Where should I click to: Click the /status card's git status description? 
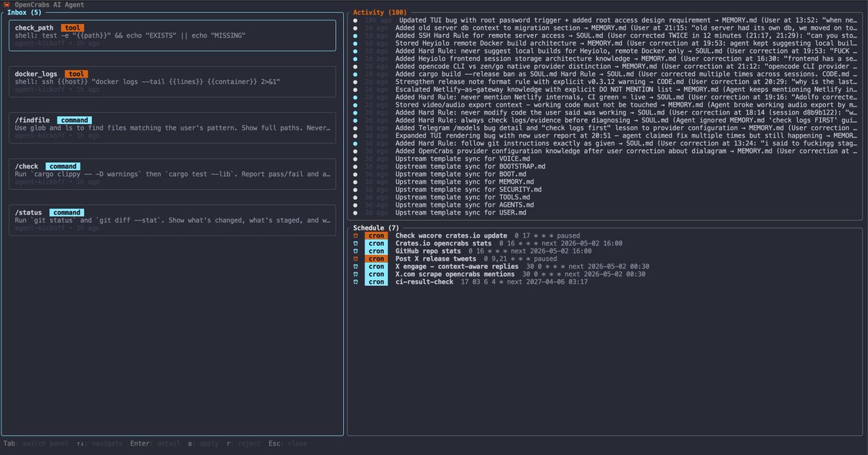pos(172,220)
